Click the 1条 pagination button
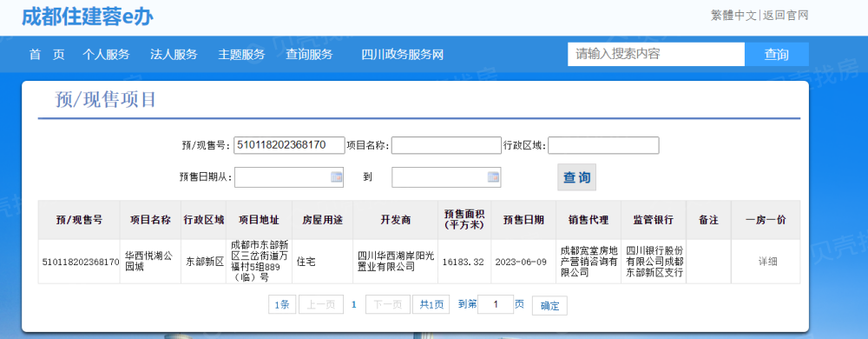 282,304
